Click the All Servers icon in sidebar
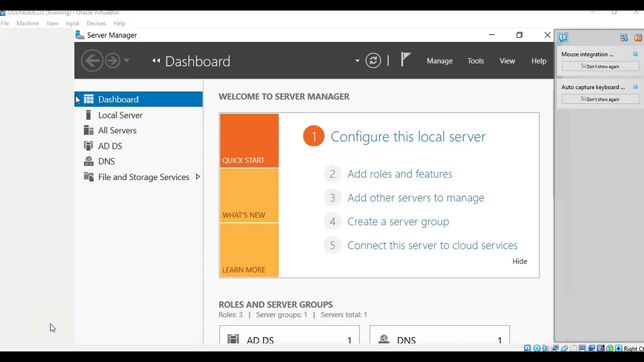Screen dimensions: 644x362 click(x=89, y=130)
